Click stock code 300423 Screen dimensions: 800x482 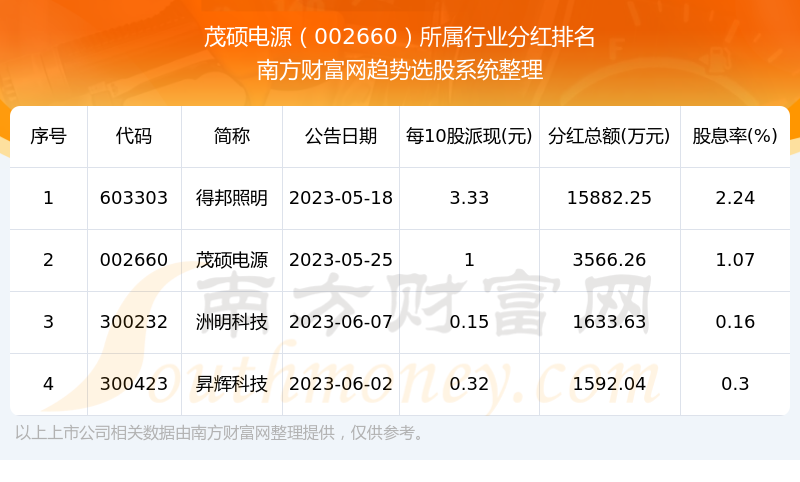134,384
